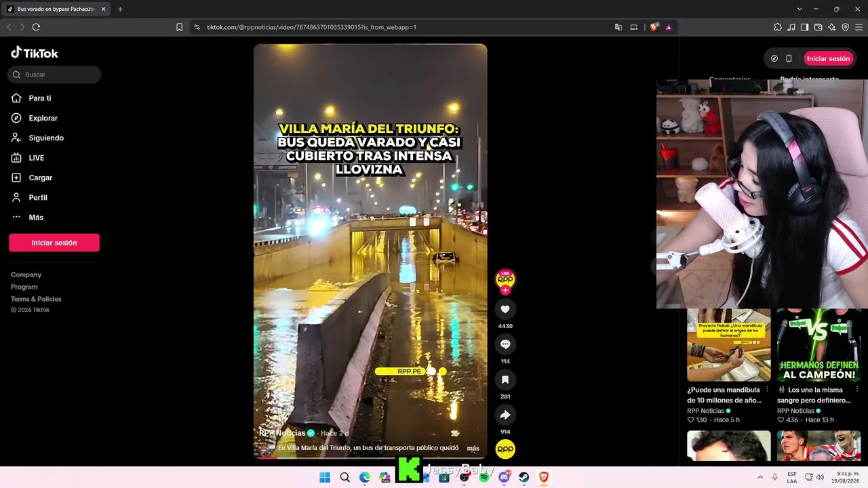Share the video with the arrow icon

click(505, 415)
